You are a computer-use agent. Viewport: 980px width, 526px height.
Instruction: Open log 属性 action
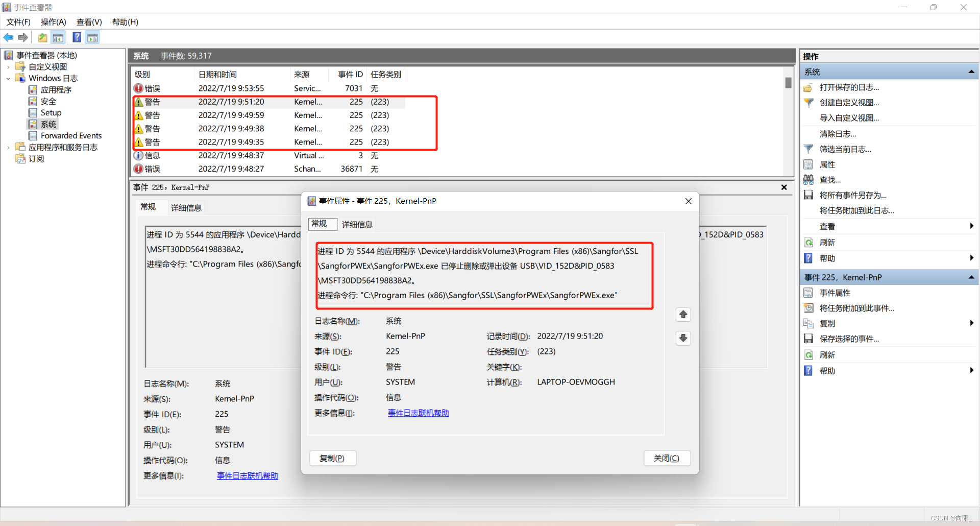tap(827, 164)
